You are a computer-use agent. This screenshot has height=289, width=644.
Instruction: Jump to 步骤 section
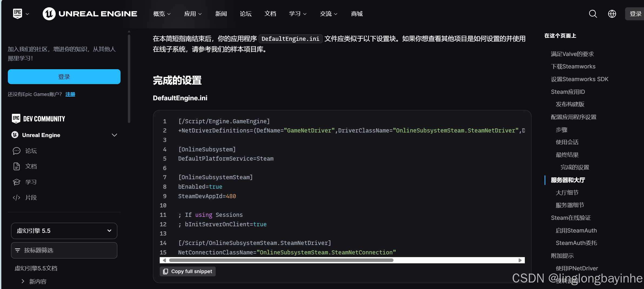tap(562, 130)
